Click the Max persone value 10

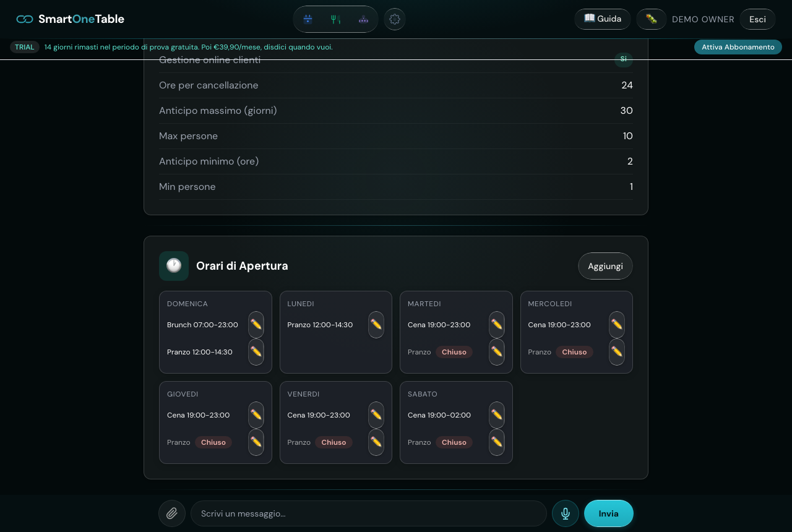click(627, 136)
